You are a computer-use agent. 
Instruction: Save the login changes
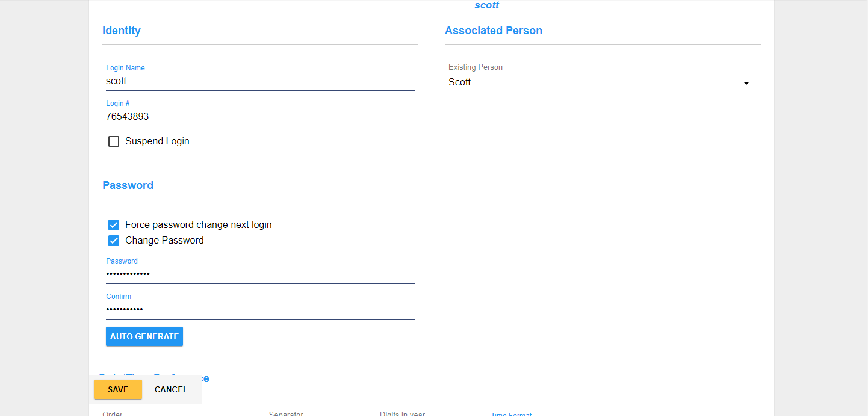pyautogui.click(x=118, y=389)
